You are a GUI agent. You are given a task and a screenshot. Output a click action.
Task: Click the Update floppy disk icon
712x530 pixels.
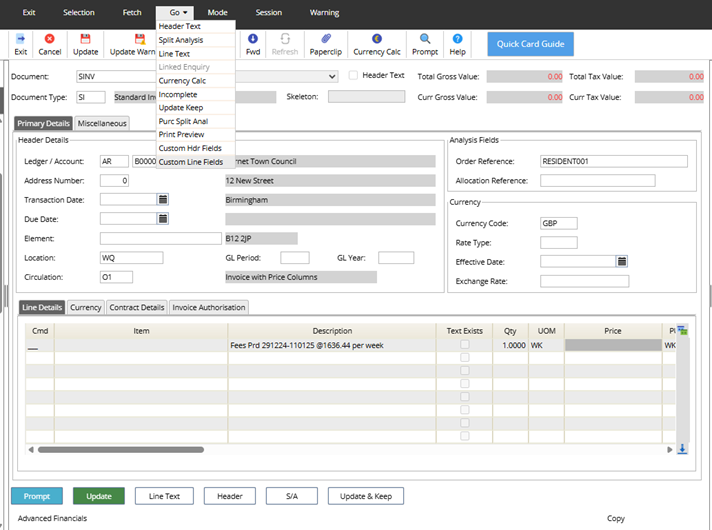coord(85,38)
